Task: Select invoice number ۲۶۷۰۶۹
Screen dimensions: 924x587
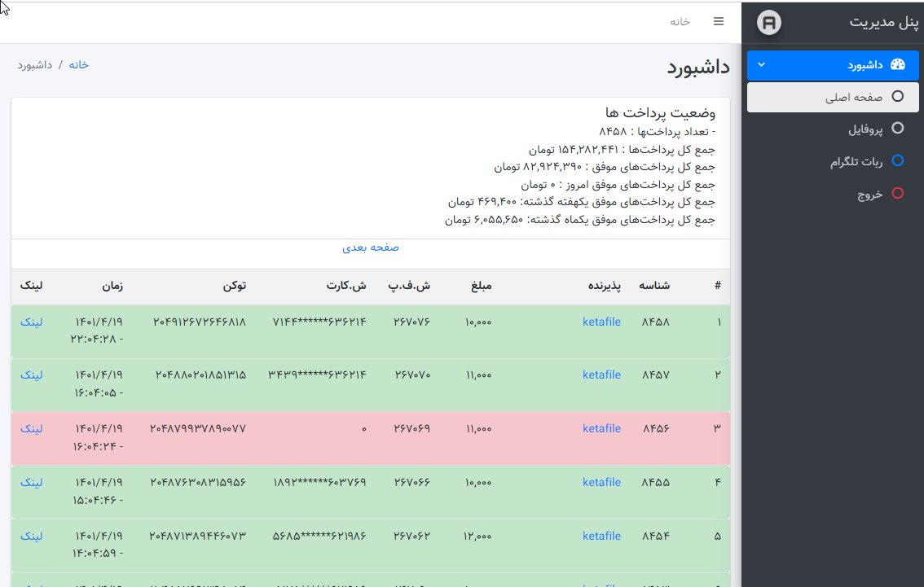Action: tap(412, 428)
